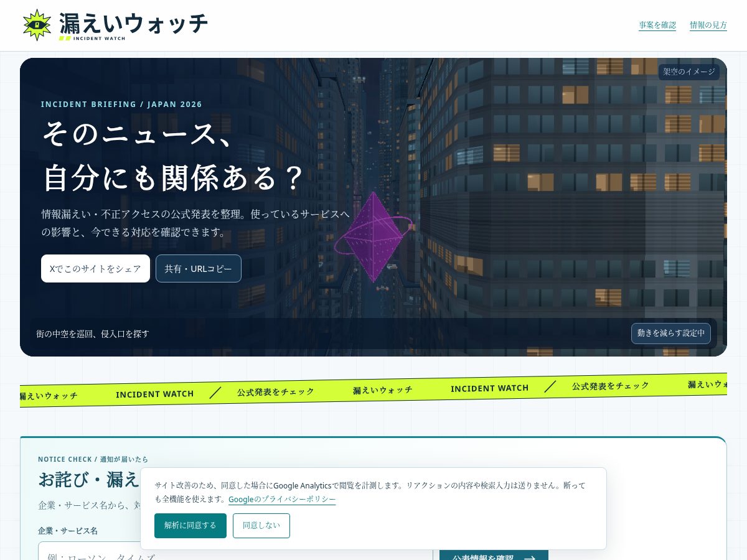Click the 街の中空を巡回、侵入口を探す caption
The height and width of the screenshot is (560, 747).
[x=93, y=334]
